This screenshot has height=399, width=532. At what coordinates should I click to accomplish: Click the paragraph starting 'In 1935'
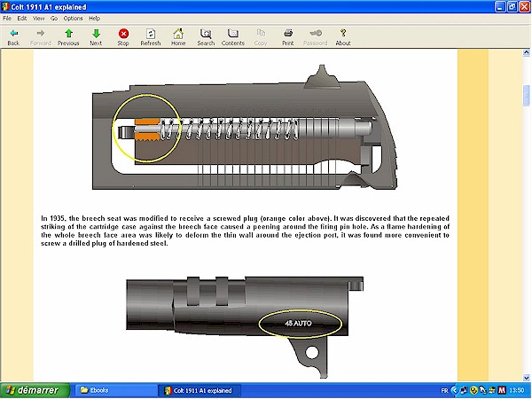click(x=245, y=231)
